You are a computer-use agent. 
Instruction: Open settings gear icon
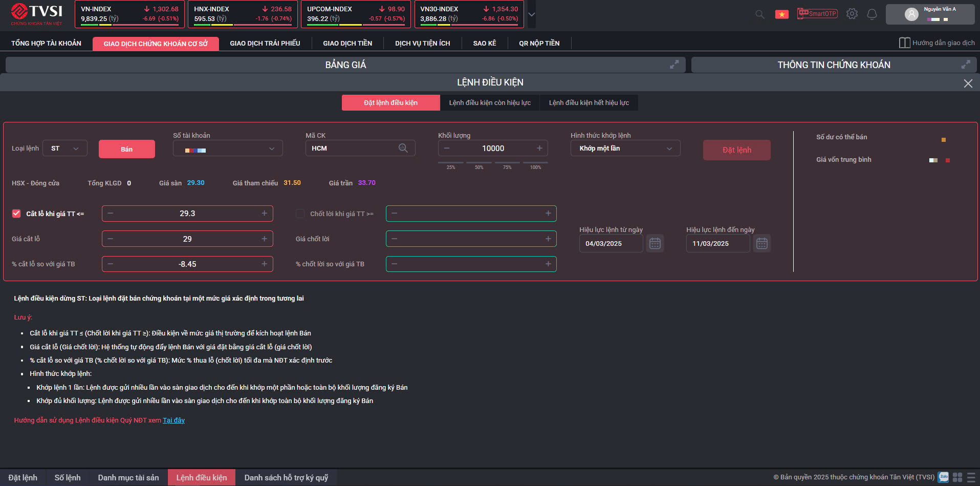click(852, 14)
